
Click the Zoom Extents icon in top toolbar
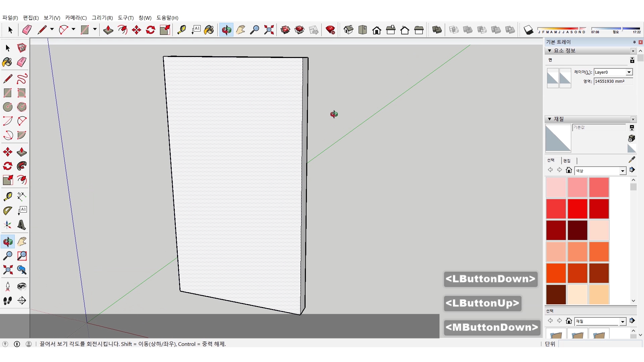[269, 30]
